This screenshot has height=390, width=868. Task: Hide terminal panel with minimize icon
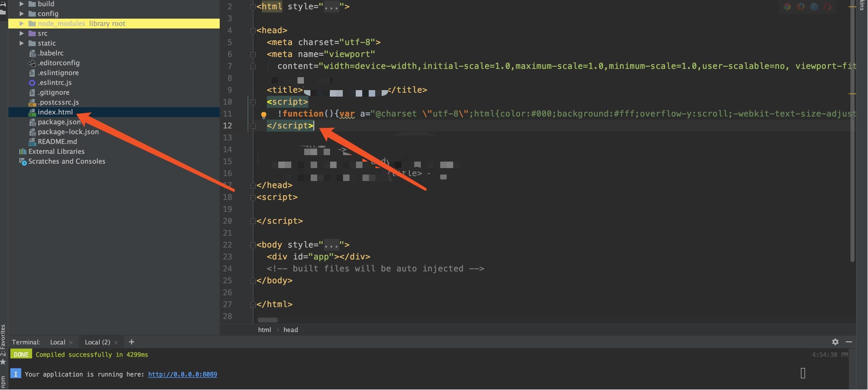(849, 342)
